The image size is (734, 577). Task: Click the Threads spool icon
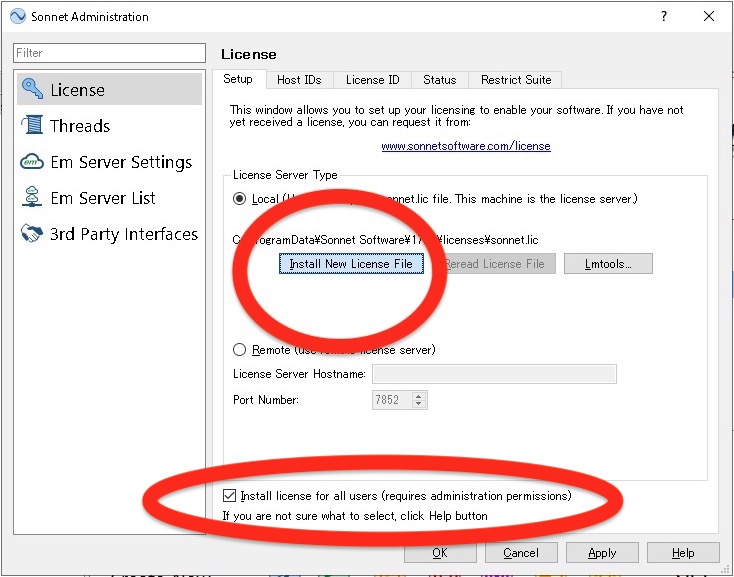point(33,125)
